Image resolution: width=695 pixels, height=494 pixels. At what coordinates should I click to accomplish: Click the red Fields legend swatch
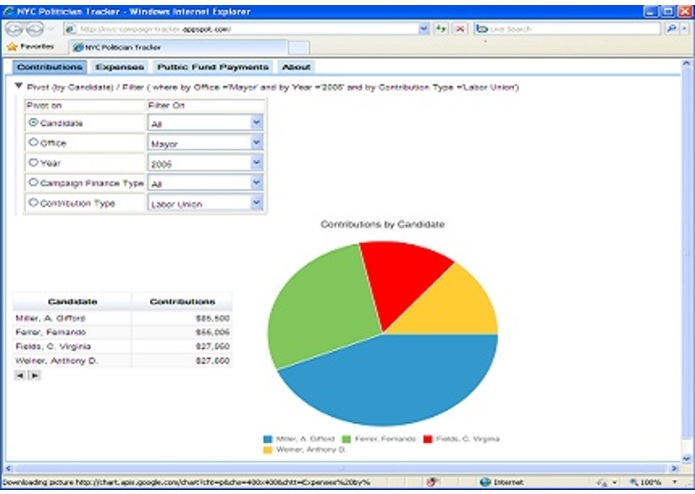[x=428, y=439]
